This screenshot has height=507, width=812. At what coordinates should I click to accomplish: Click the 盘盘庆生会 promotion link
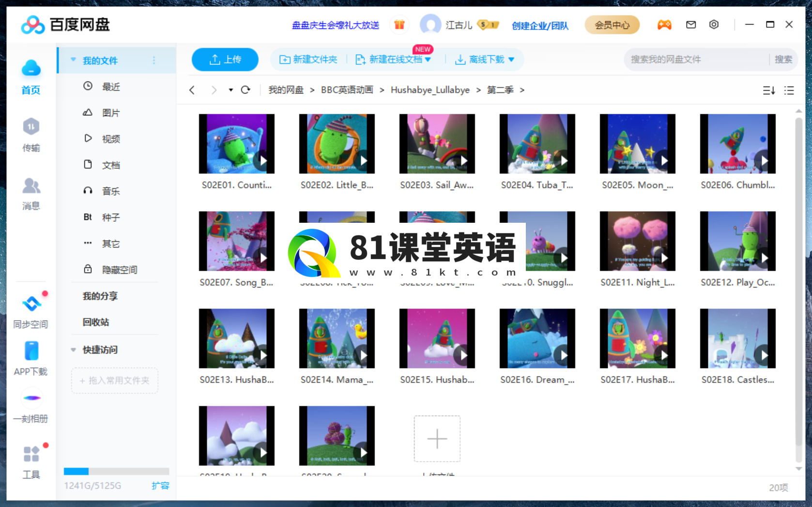tap(336, 25)
